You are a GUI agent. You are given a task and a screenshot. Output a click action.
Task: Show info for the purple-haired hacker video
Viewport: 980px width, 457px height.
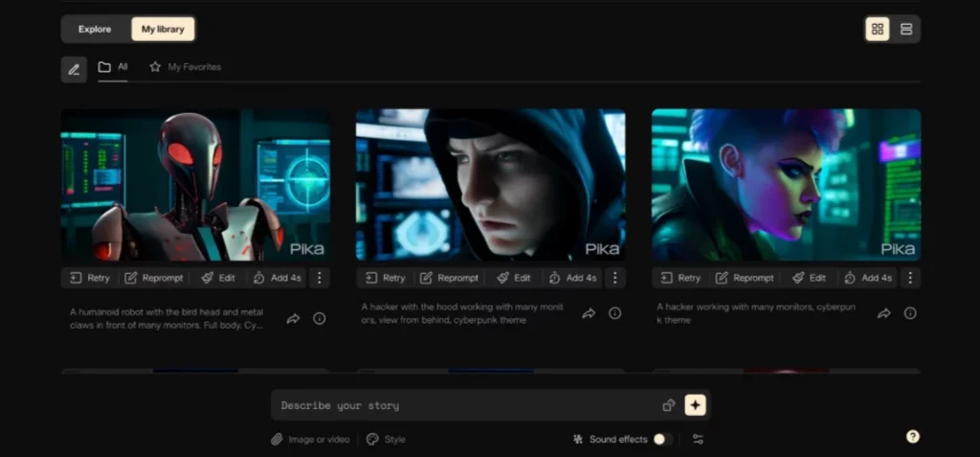pyautogui.click(x=911, y=313)
